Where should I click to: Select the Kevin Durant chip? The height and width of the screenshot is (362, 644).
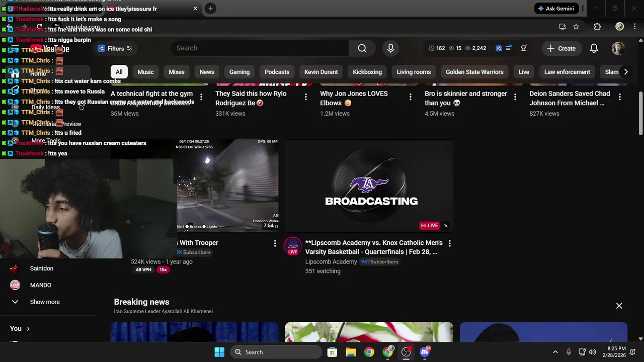(321, 72)
